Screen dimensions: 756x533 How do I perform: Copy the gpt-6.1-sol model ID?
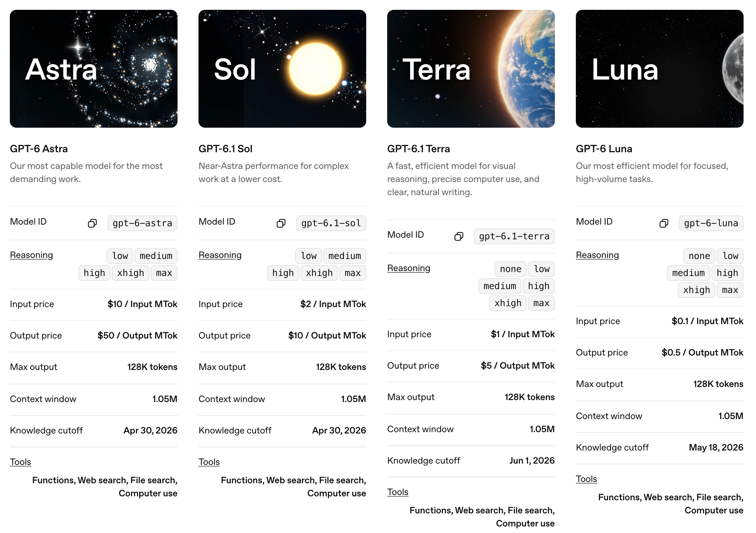(281, 223)
